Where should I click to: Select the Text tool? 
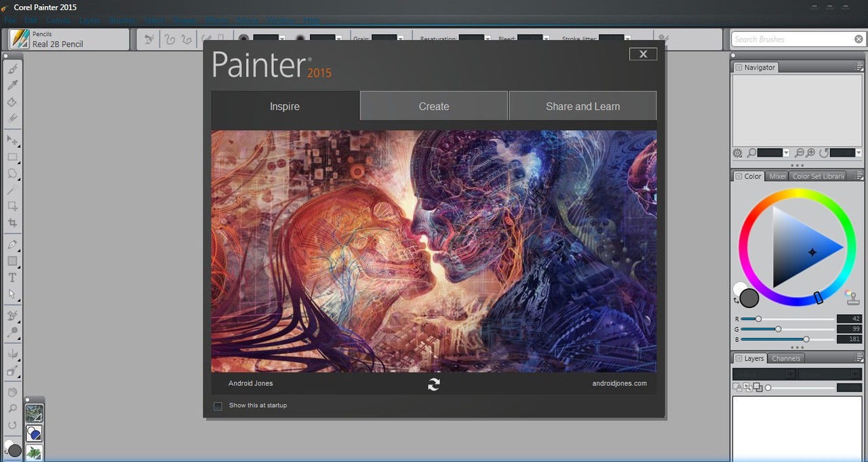12,277
